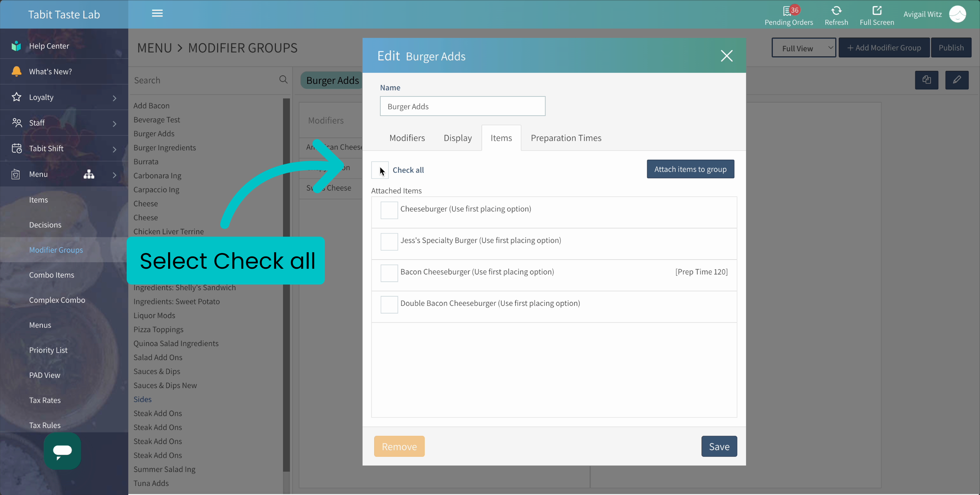Click the Tabit Shift calendar icon
The width and height of the screenshot is (980, 495).
16,148
